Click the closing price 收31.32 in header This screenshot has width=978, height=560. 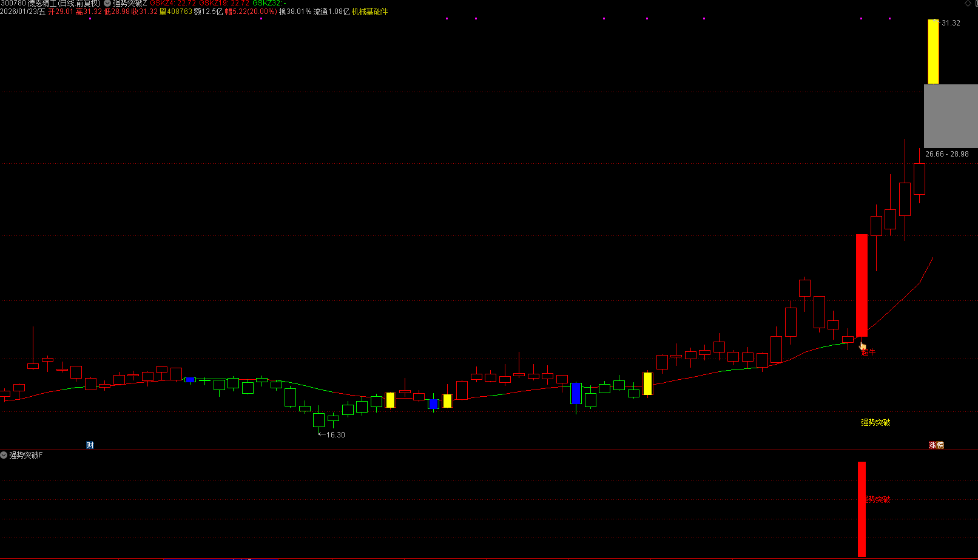pyautogui.click(x=144, y=12)
